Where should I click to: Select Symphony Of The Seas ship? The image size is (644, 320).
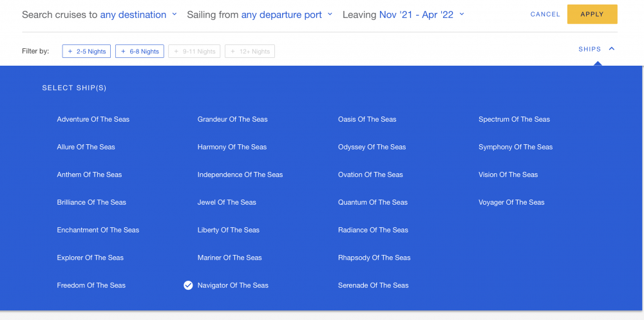[x=515, y=147]
